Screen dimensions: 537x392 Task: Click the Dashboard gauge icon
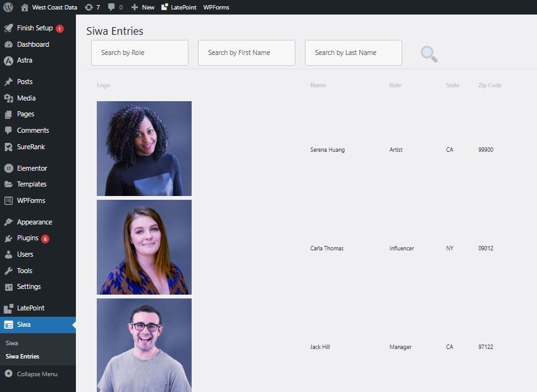coord(9,44)
